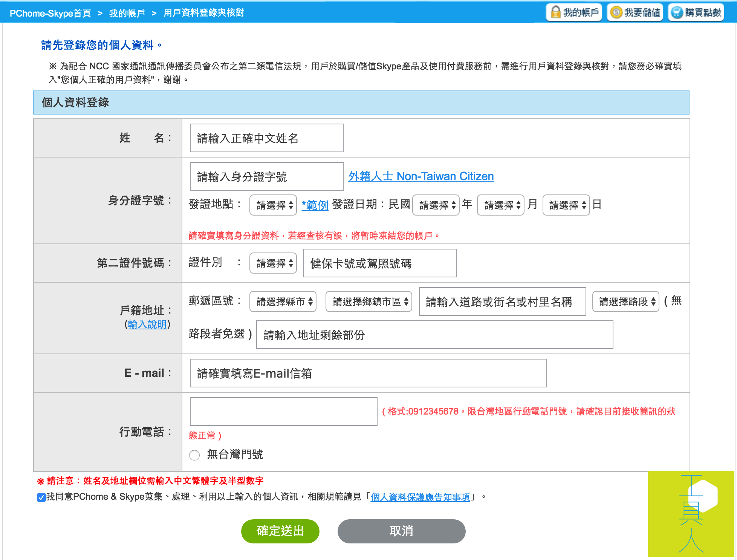Open issue day 日 dropdown
This screenshot has width=737, height=560.
click(566, 205)
